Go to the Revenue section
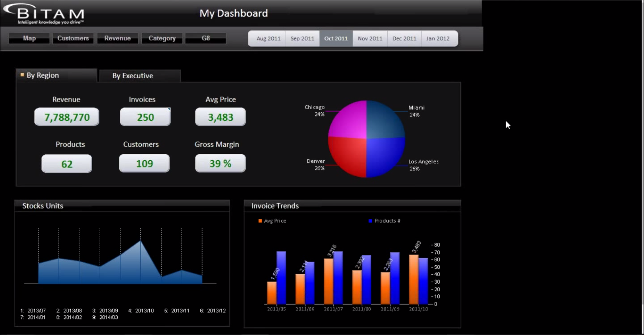This screenshot has height=335, width=644. tap(118, 38)
